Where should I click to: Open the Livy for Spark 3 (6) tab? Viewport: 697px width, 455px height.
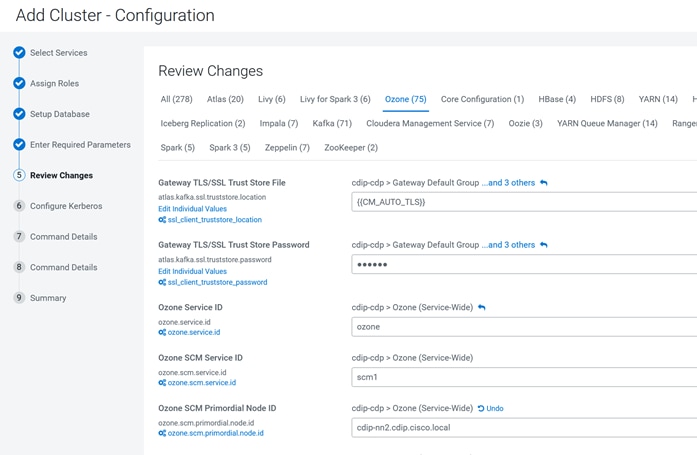tap(335, 99)
